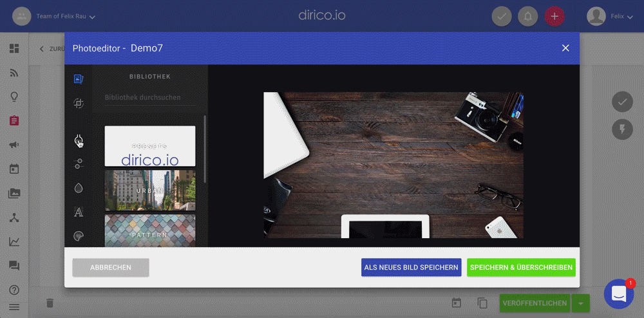Open the Filters tool under the cursor
This screenshot has width=644, height=318.
[x=79, y=140]
